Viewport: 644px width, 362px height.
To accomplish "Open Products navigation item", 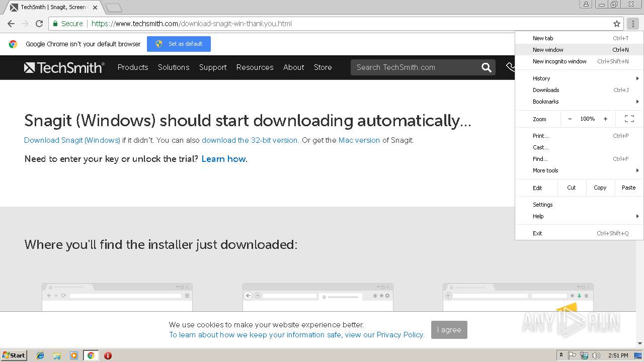I will [133, 67].
